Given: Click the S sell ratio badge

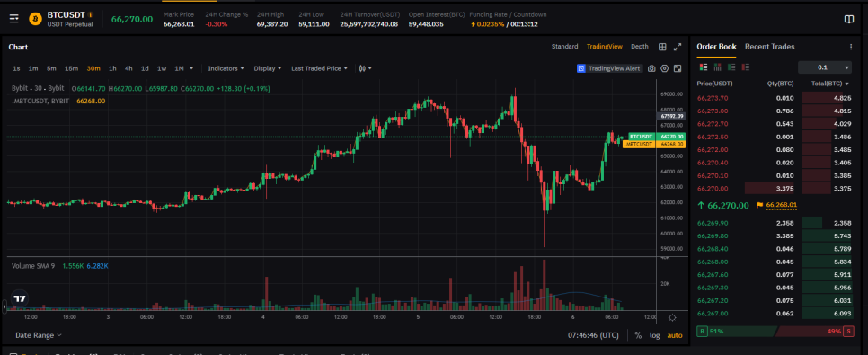Looking at the screenshot, I should (x=848, y=332).
